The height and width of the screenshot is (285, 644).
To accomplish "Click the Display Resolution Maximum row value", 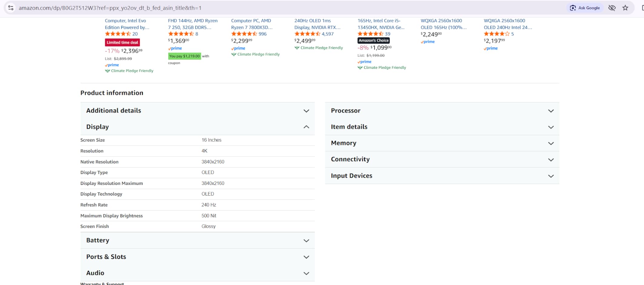I will 213,183.
